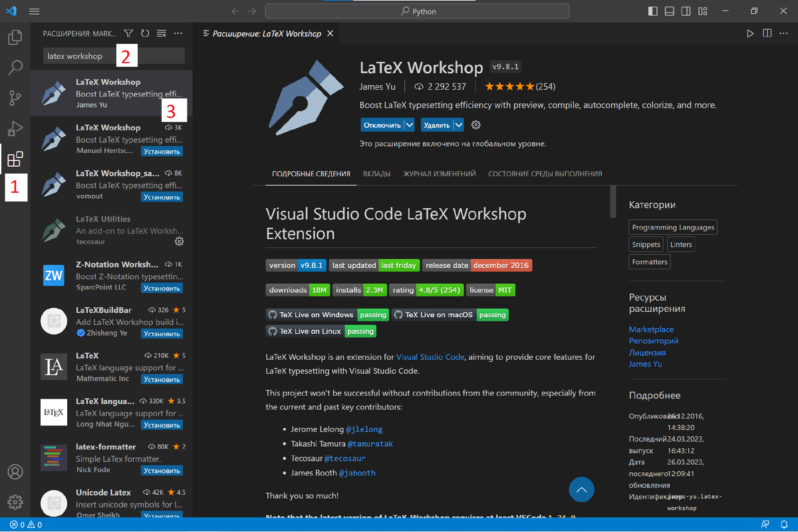Viewport: 798px width, 532px height.
Task: Install LaTeX Workshop_sa by vomout
Action: tap(162, 197)
